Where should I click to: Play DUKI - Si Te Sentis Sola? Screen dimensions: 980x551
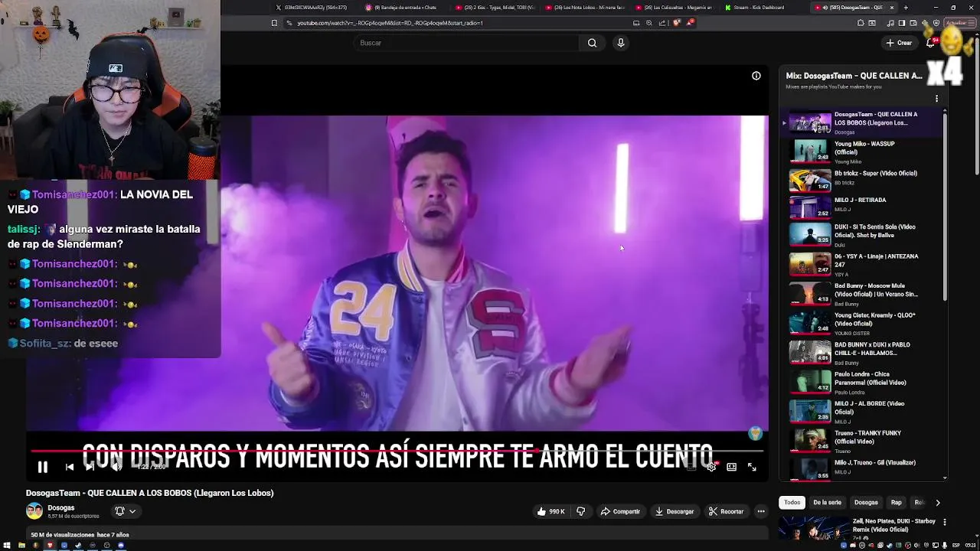[861, 235]
